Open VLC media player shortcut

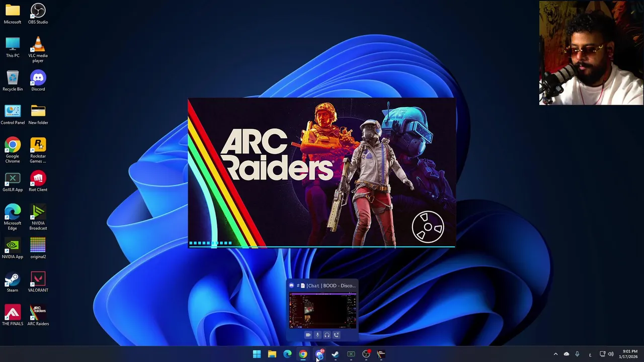point(38,49)
